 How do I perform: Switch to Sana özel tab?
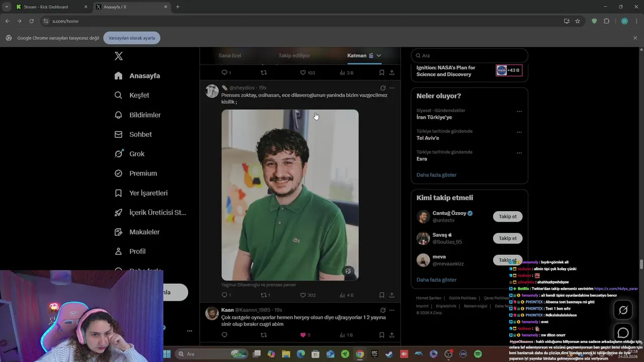click(230, 55)
